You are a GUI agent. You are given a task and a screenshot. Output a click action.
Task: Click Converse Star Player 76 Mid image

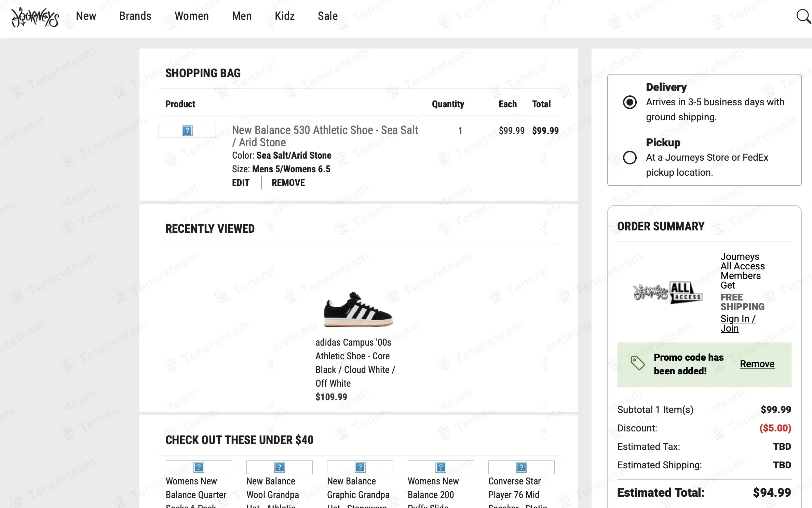[x=521, y=467]
